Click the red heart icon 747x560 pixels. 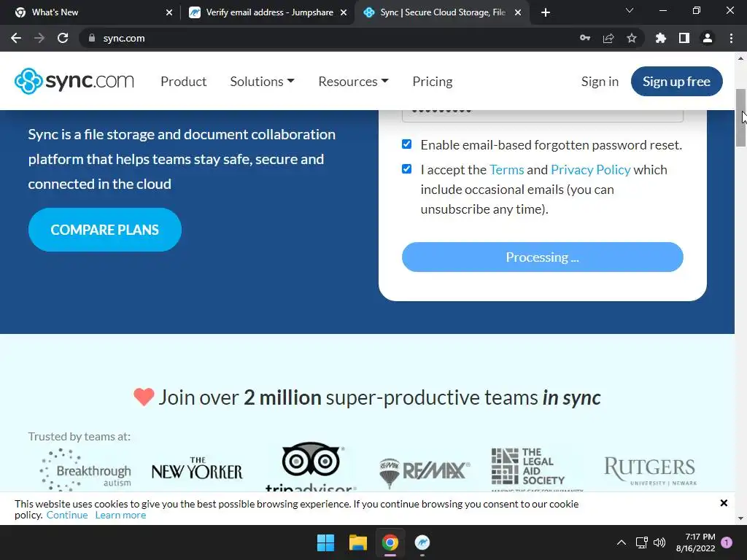click(x=144, y=397)
